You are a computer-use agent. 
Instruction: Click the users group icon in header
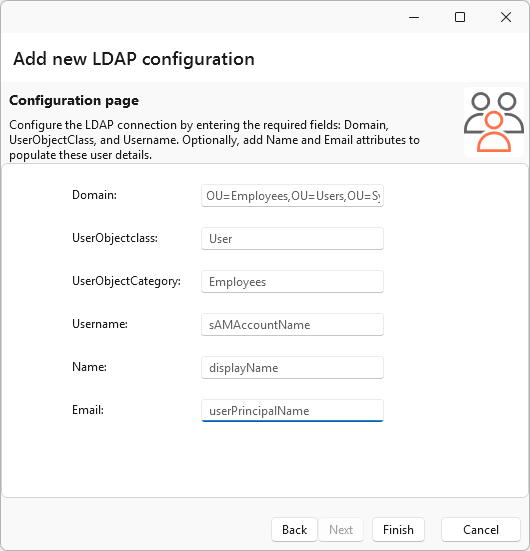494,122
